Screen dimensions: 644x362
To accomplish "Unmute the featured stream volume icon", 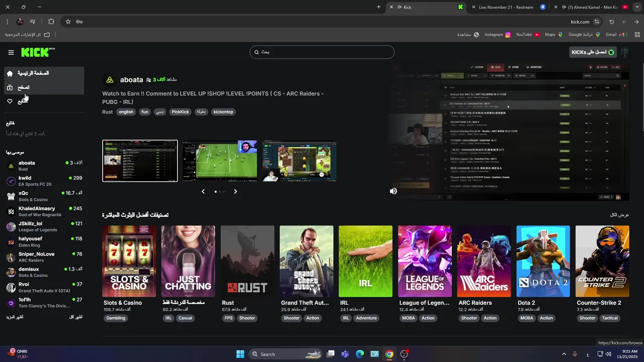I will point(393,191).
